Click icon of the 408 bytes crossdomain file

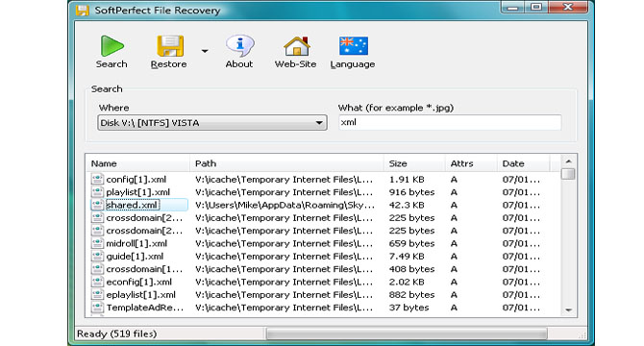pos(97,269)
